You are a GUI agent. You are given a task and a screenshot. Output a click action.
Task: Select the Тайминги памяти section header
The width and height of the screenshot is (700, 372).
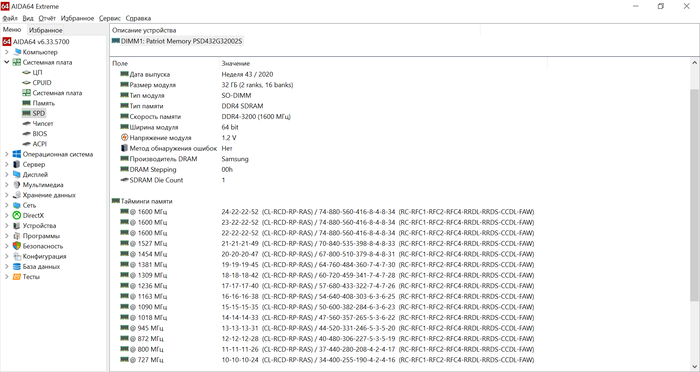click(x=142, y=201)
